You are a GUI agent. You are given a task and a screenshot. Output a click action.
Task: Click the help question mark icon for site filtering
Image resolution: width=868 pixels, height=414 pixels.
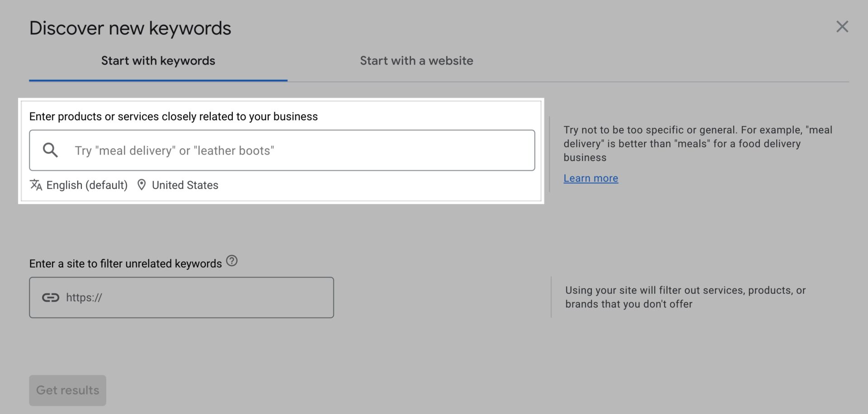[231, 261]
